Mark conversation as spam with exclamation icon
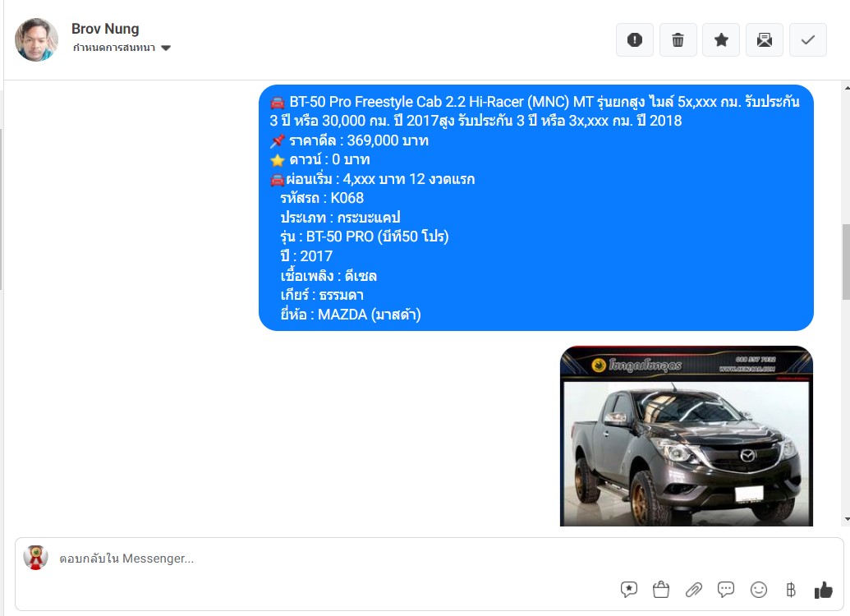 [x=634, y=39]
